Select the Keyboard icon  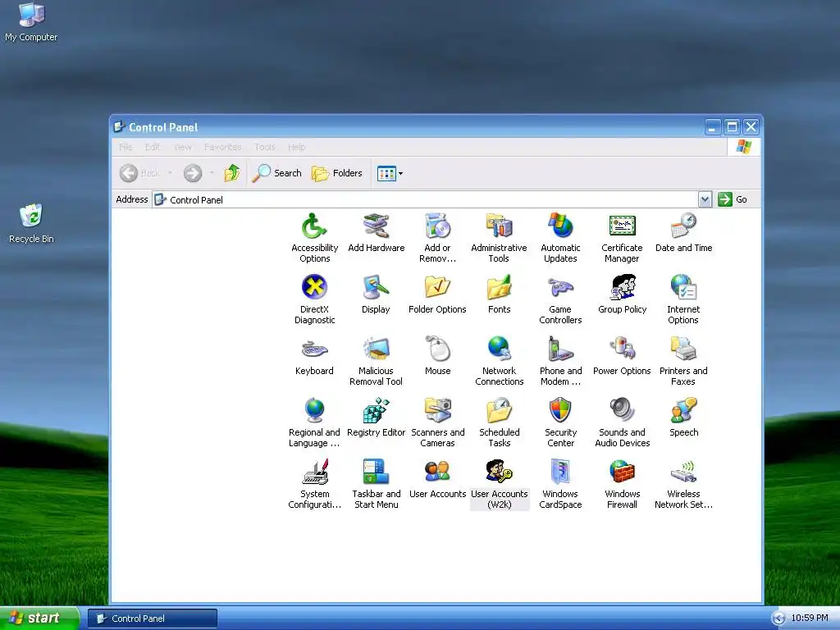[314, 356]
